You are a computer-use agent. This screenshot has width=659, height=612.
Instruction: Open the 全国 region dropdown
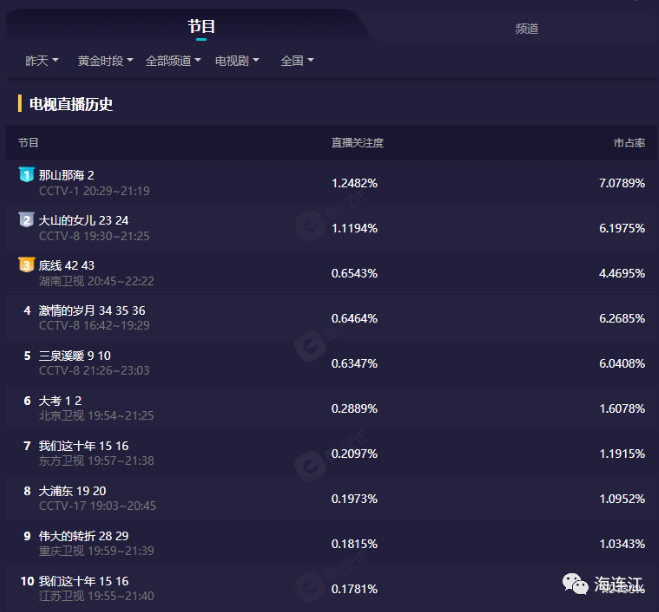pyautogui.click(x=297, y=61)
